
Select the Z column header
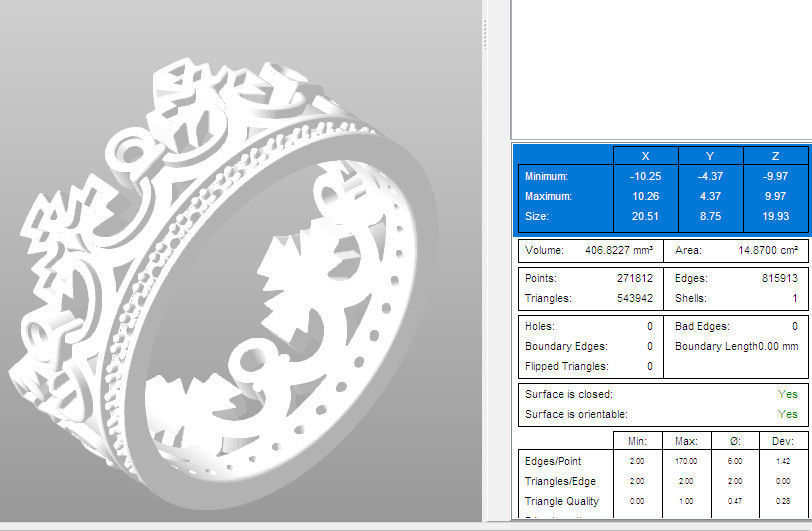coord(775,156)
